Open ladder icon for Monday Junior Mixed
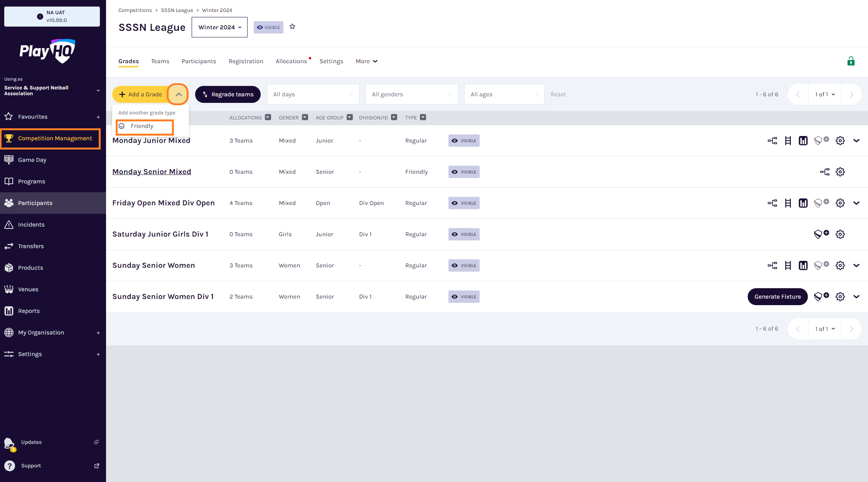Image resolution: width=868 pixels, height=482 pixels. coord(788,141)
